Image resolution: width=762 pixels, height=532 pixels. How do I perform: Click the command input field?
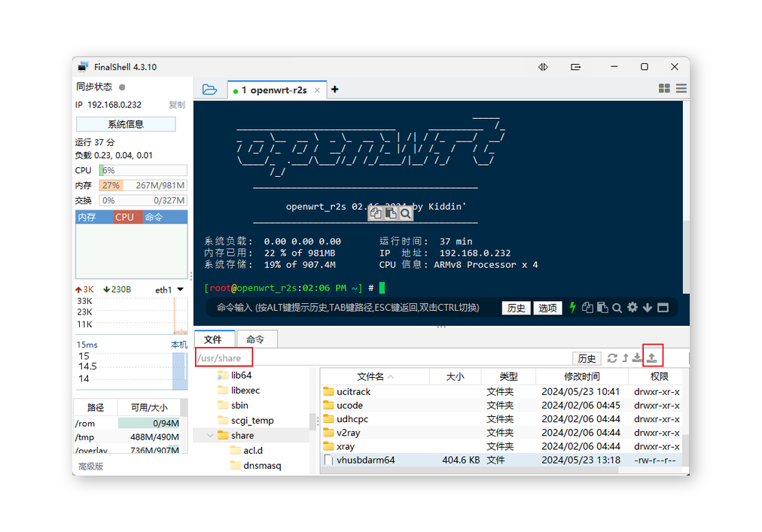coord(352,308)
